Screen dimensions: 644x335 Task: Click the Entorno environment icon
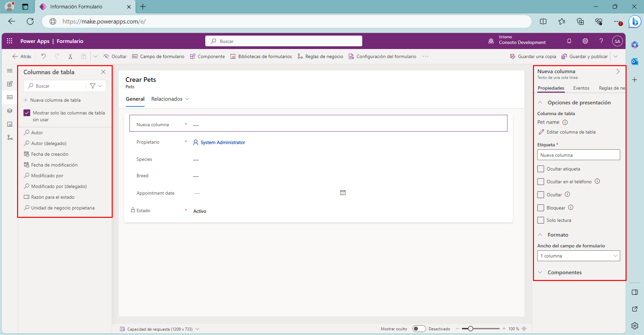(491, 41)
